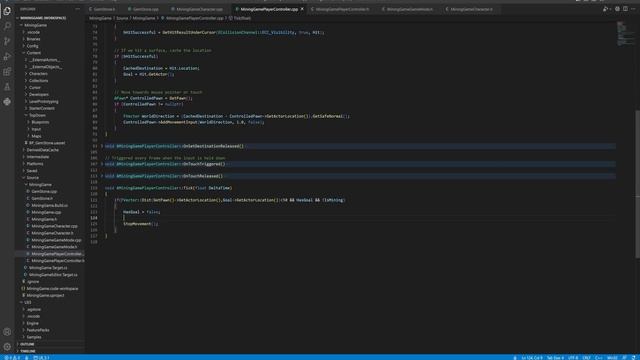
Task: Switch to the MiningGameCharacter.h tab
Action: click(x=471, y=9)
